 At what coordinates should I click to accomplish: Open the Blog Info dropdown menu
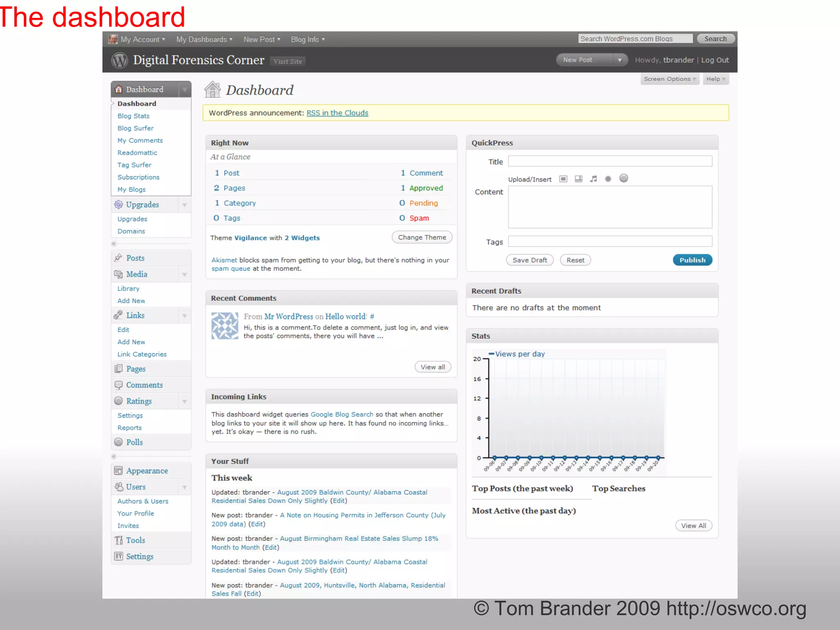308,39
